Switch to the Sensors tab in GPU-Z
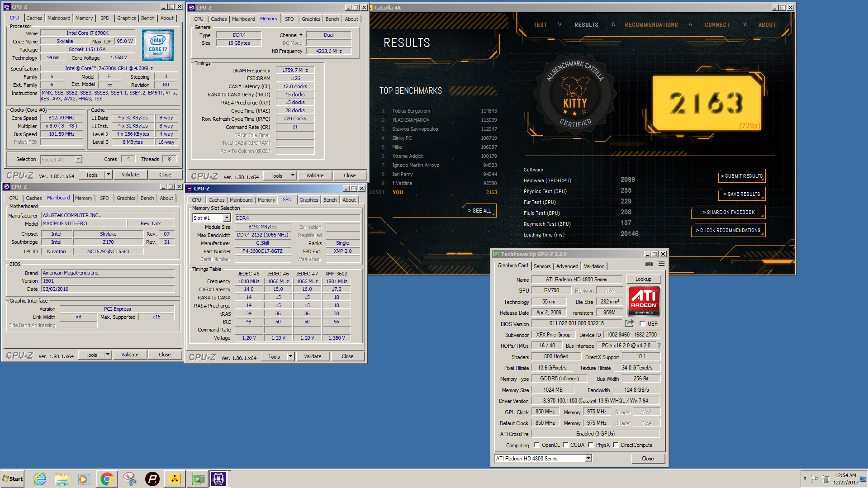This screenshot has width=868, height=488. 542,266
